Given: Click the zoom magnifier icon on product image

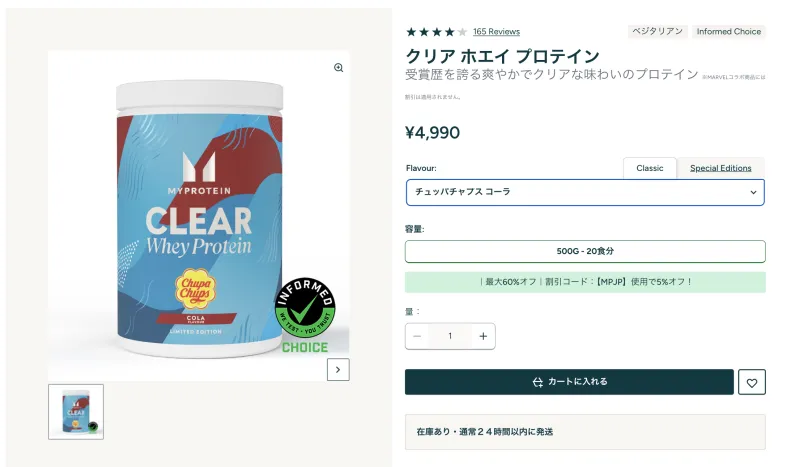Looking at the screenshot, I should 338,68.
